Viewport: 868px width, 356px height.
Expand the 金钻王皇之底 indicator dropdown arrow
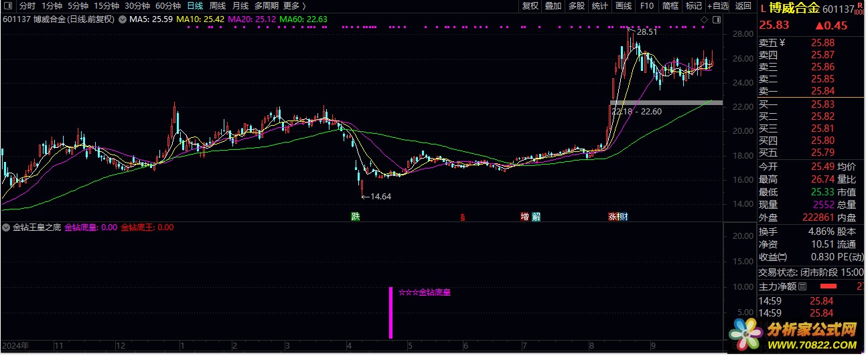7,228
